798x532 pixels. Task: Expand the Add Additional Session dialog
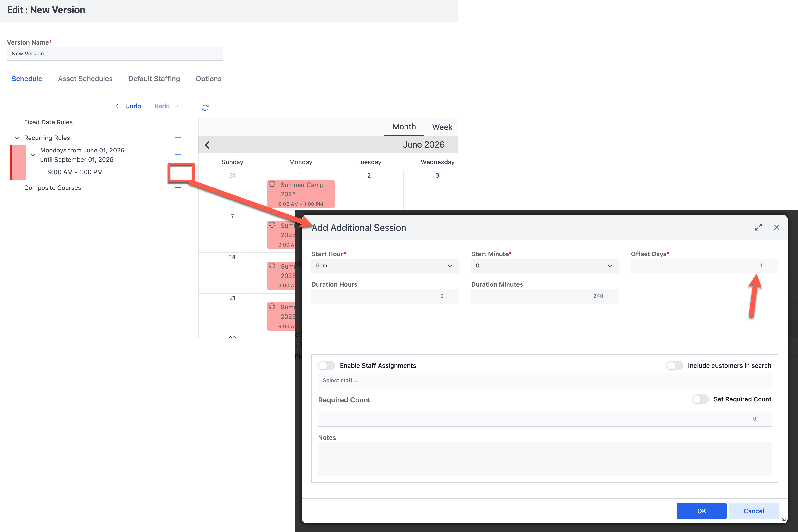tap(758, 227)
